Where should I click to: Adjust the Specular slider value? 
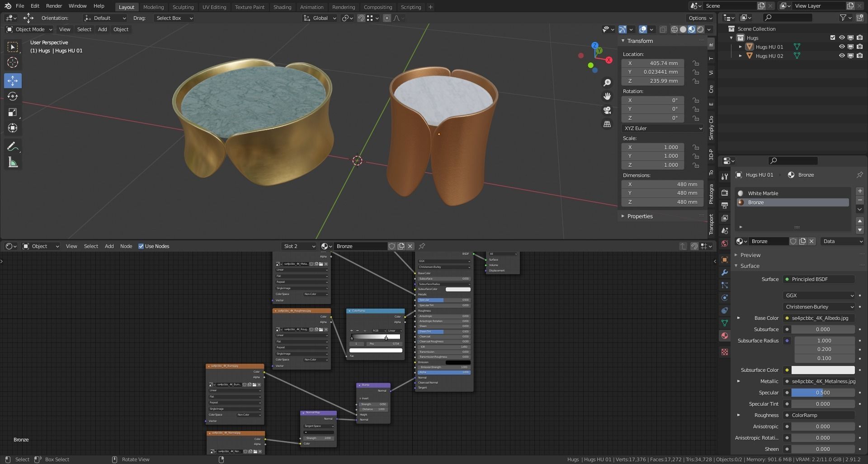[x=823, y=393]
